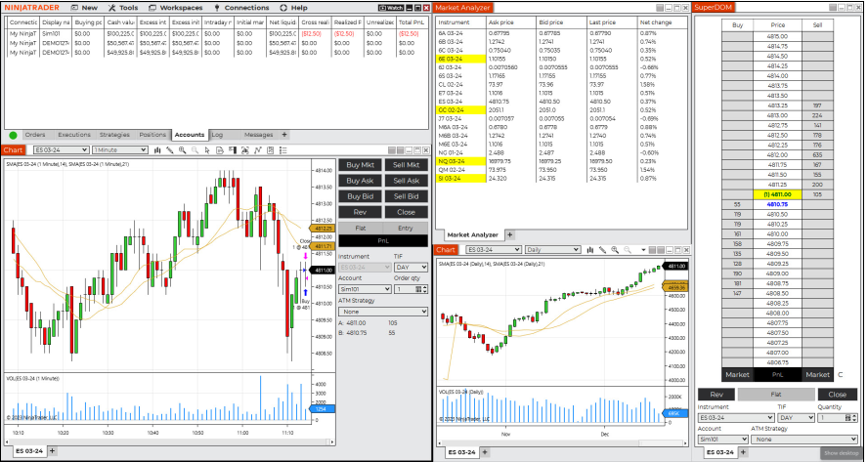Increase order qty with stepper arrows in Chart Trader
Viewport: 868px width, 462px height.
click(x=424, y=289)
